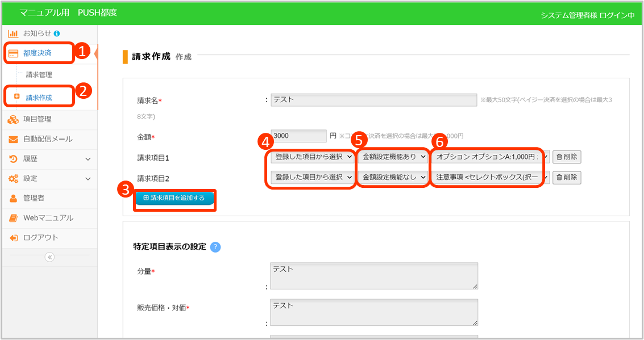Click the ログアウト exit icon
This screenshot has height=340, width=644.
click(x=13, y=238)
